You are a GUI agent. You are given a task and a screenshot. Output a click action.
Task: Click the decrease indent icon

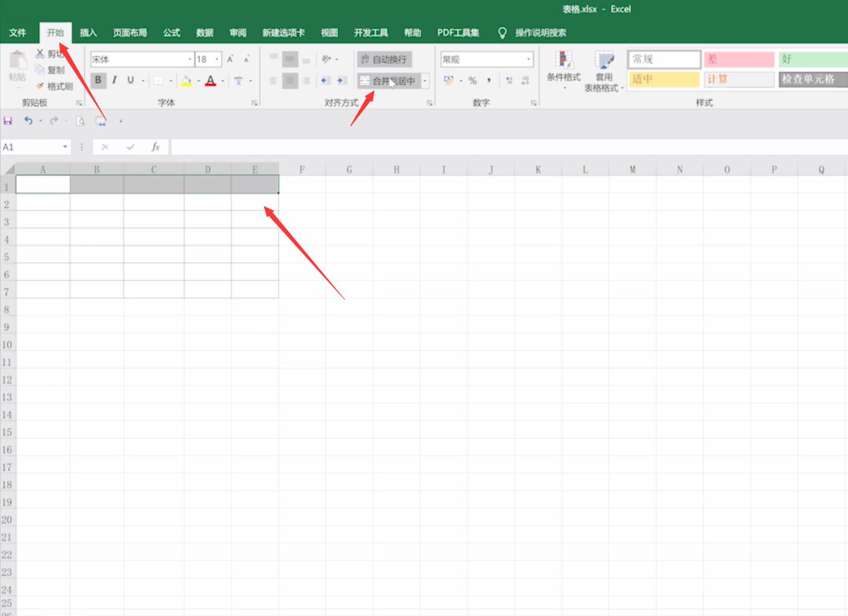[325, 80]
